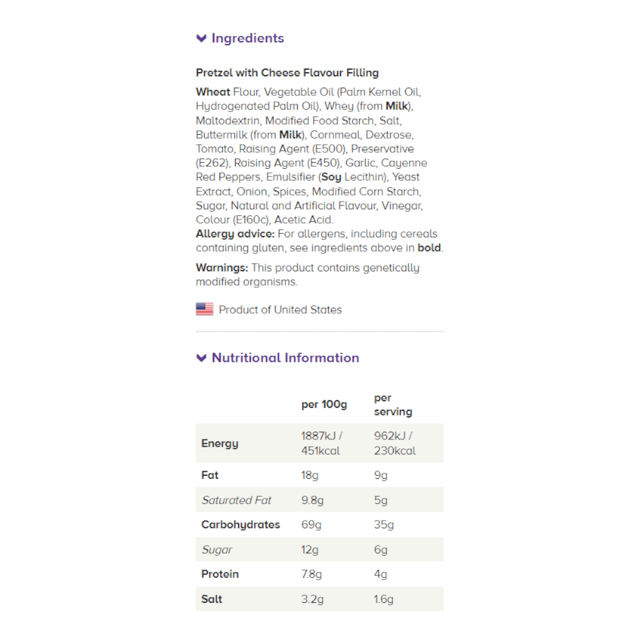This screenshot has width=644, height=644.
Task: Click the Ingredients heading
Action: tap(247, 38)
